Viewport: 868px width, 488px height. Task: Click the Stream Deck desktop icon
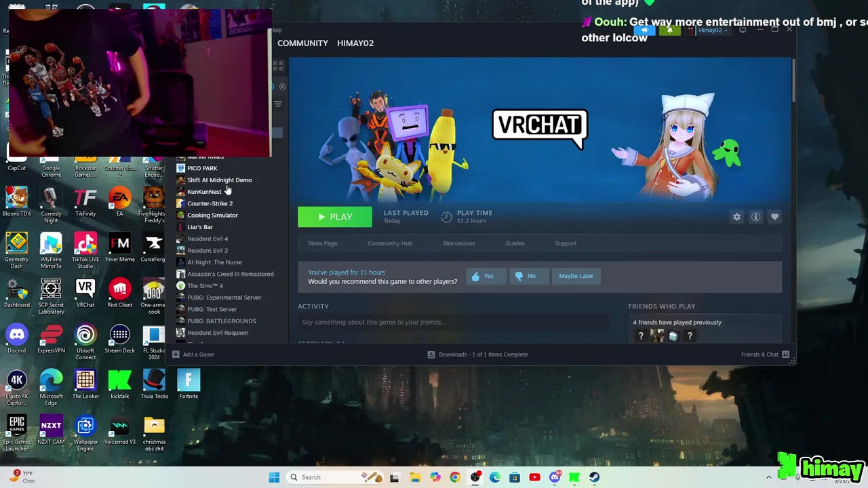pos(119,339)
